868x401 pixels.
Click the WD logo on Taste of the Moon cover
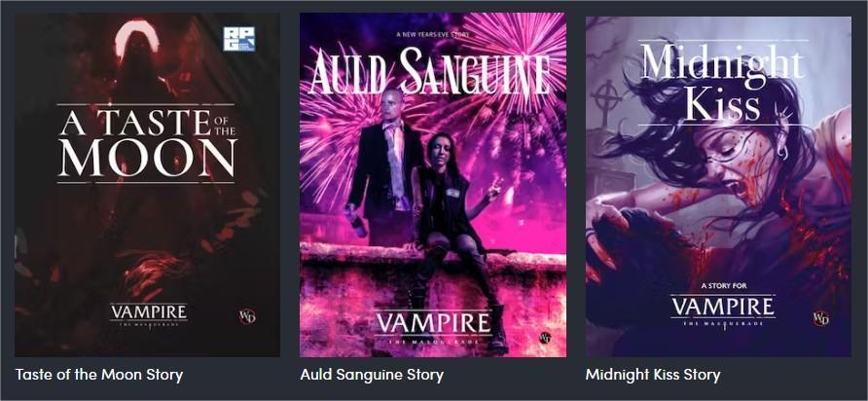pos(247,317)
